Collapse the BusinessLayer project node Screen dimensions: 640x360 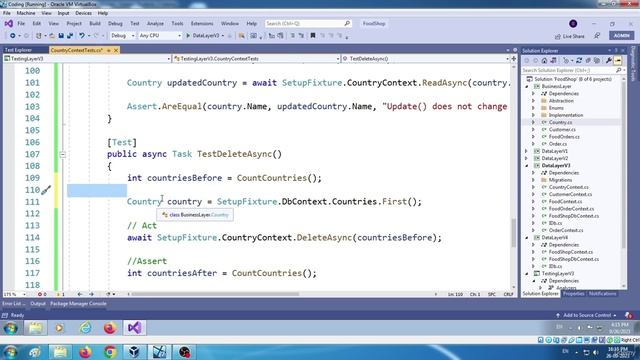coord(527,87)
